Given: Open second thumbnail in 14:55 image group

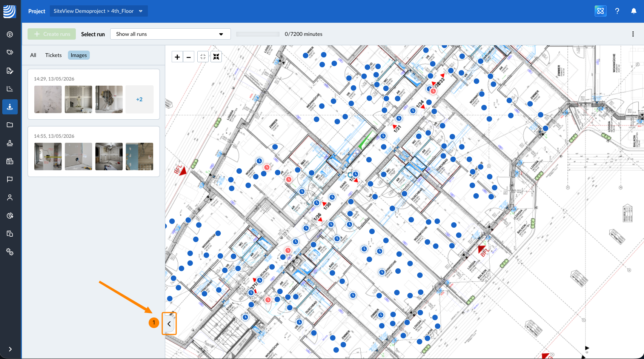Looking at the screenshot, I should point(78,156).
